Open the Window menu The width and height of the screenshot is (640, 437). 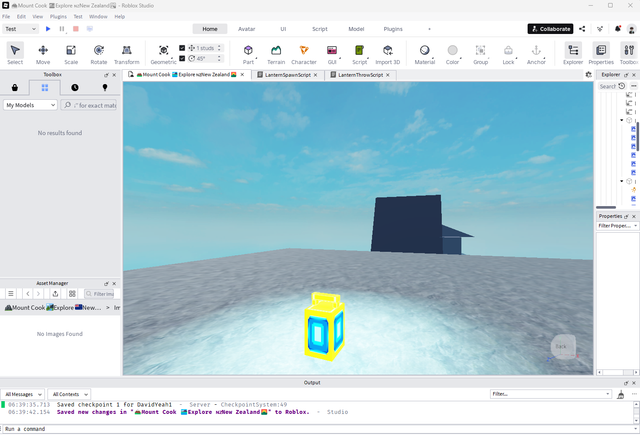(x=98, y=17)
